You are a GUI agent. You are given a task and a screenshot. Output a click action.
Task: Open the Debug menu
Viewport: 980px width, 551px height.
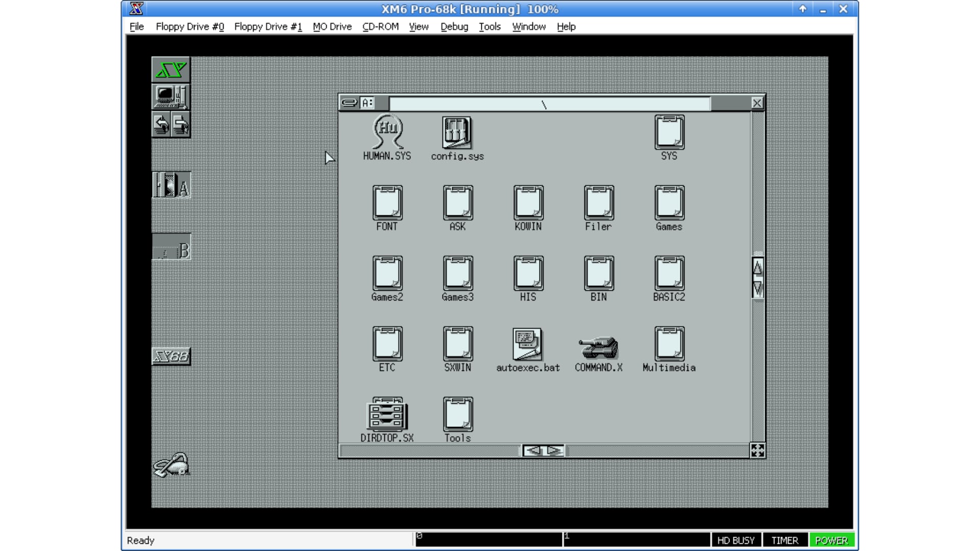tap(454, 27)
